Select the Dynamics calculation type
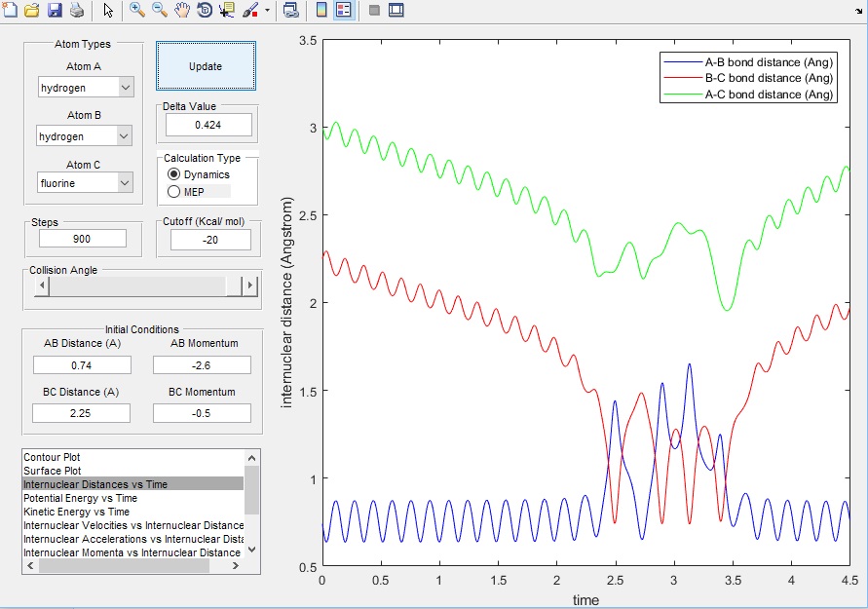This screenshot has height=609, width=868. click(x=175, y=174)
